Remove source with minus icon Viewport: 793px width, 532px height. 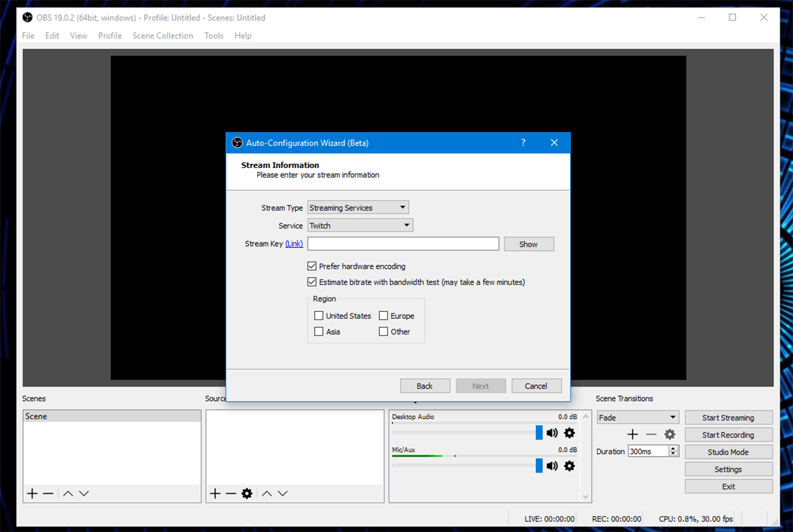click(x=231, y=493)
